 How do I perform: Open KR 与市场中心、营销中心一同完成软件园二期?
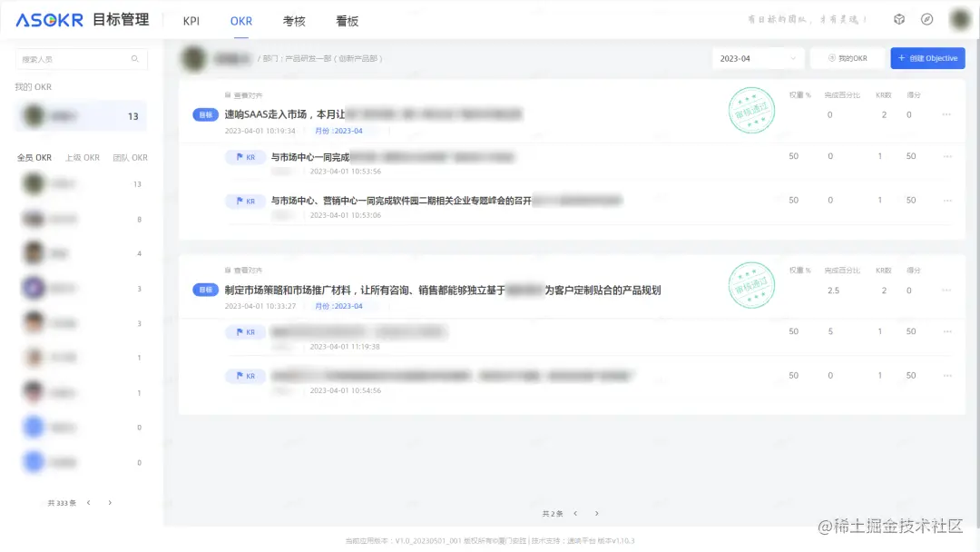click(446, 201)
